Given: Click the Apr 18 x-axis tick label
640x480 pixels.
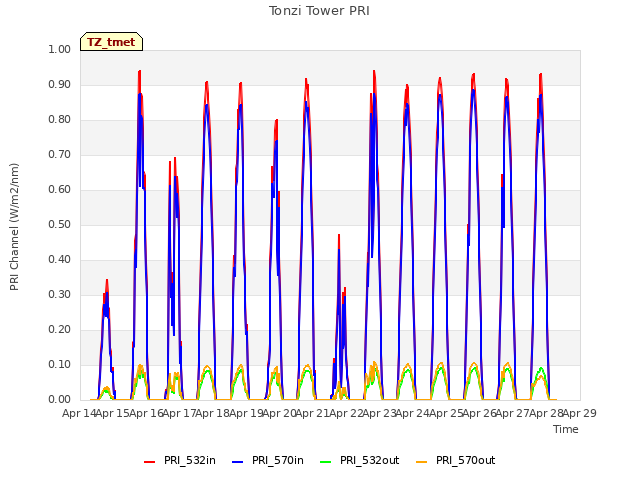Looking at the screenshot, I should click(x=213, y=413).
